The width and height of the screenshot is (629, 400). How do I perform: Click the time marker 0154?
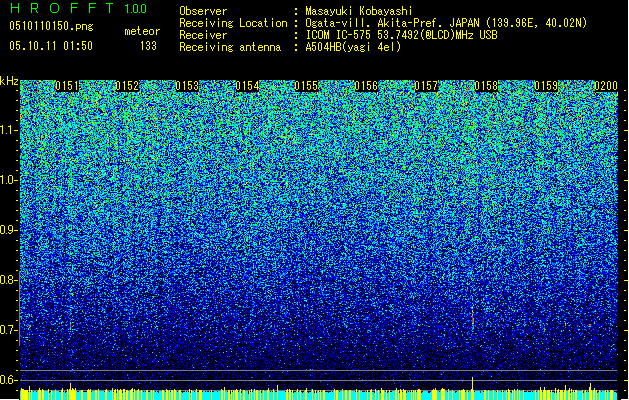click(247, 86)
